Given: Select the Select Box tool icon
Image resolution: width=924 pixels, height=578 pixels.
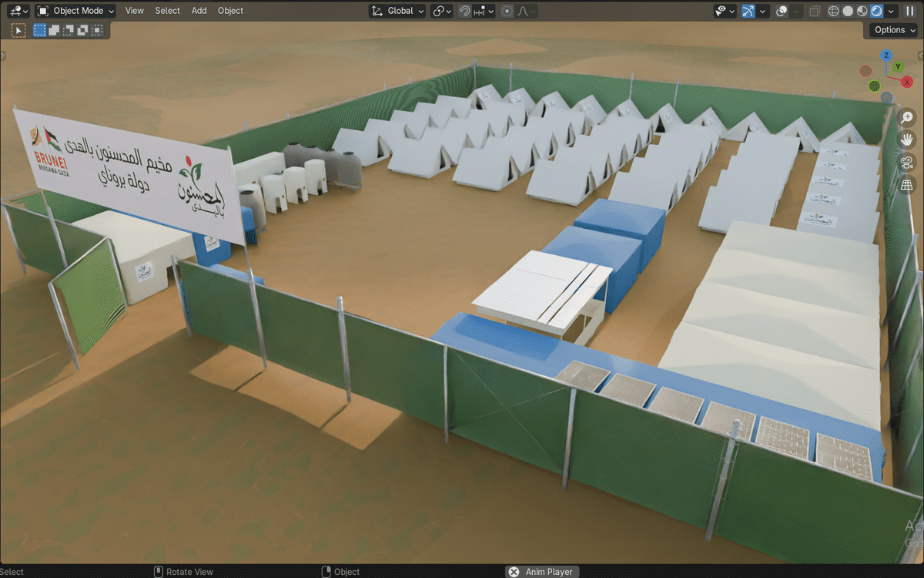Looking at the screenshot, I should point(18,30).
